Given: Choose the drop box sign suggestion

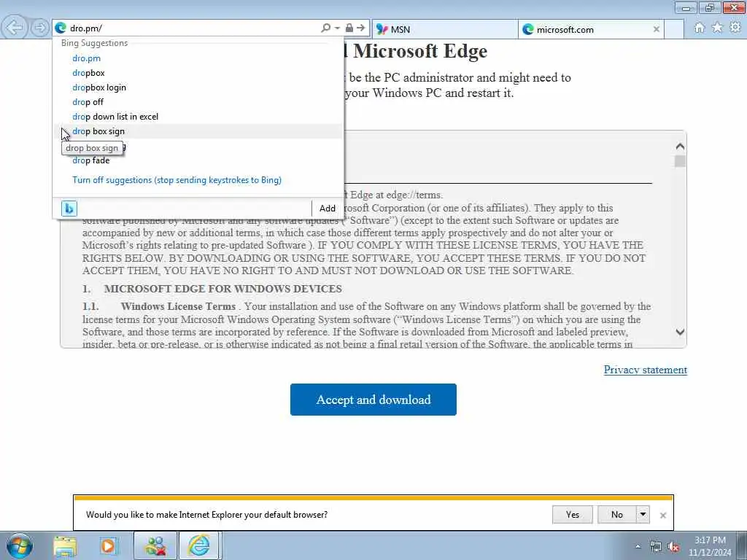Looking at the screenshot, I should click(197, 131).
